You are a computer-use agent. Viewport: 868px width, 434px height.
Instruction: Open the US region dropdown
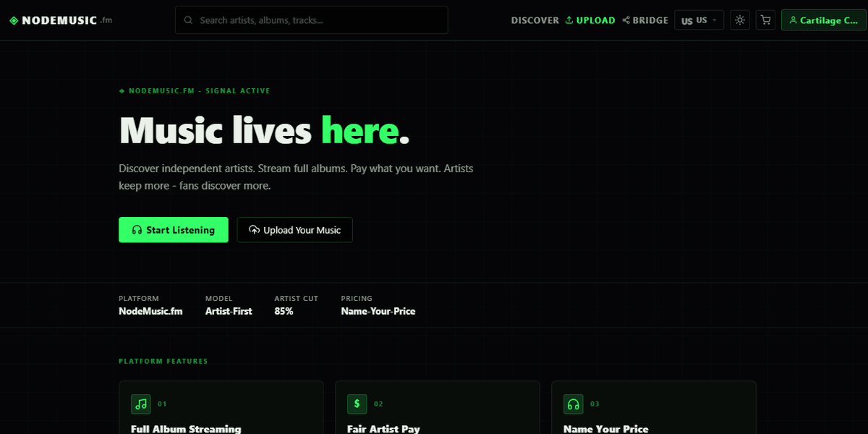click(699, 20)
